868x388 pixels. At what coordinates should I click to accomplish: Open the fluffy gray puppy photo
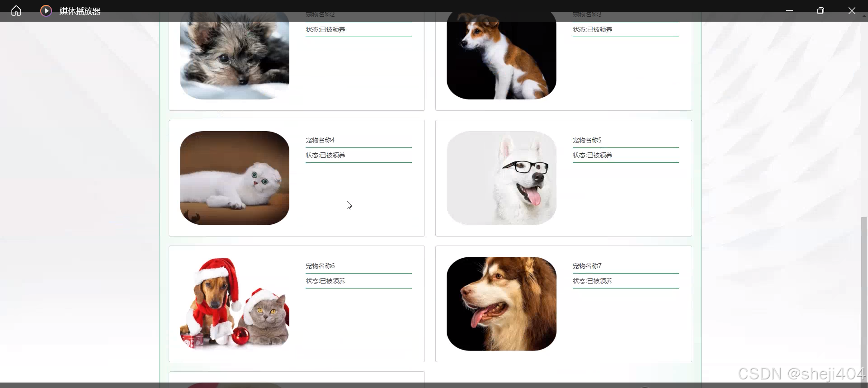click(x=235, y=55)
